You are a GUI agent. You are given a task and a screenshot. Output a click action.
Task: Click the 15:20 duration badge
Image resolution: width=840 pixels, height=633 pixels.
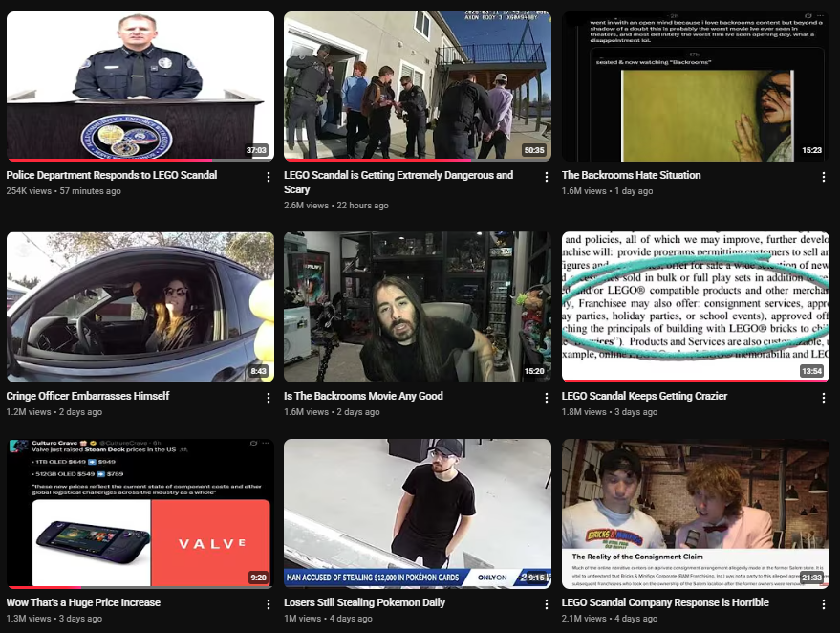[534, 371]
